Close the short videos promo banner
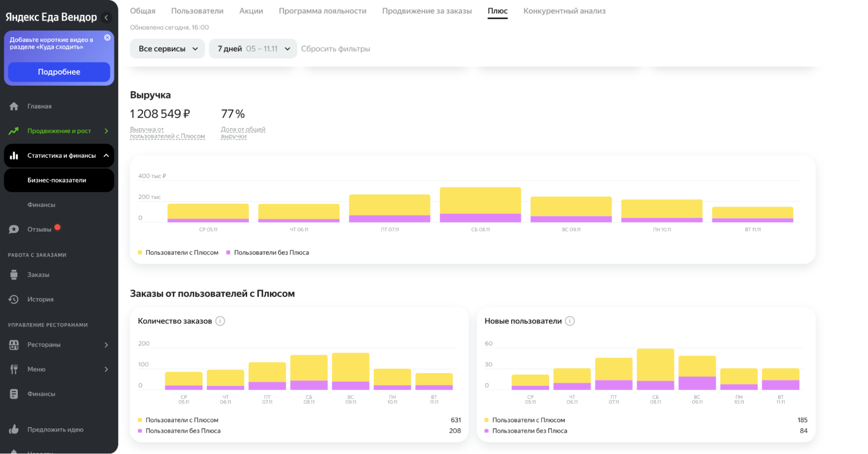The image size is (868, 454). [107, 38]
